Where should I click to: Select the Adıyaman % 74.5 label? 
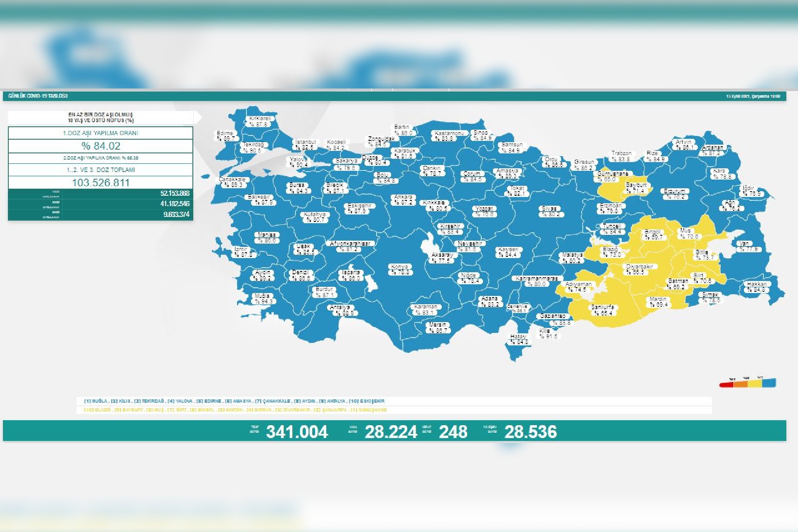(x=578, y=287)
